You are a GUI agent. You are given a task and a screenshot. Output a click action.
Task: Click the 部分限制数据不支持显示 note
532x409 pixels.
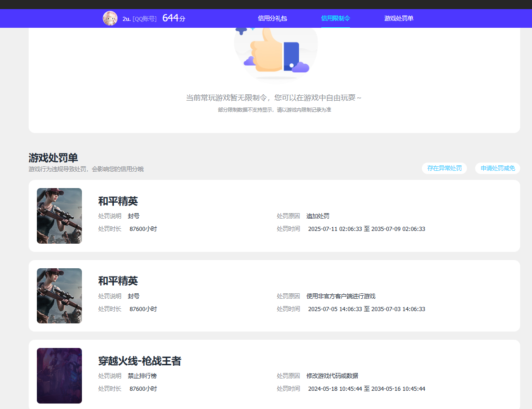click(x=274, y=110)
